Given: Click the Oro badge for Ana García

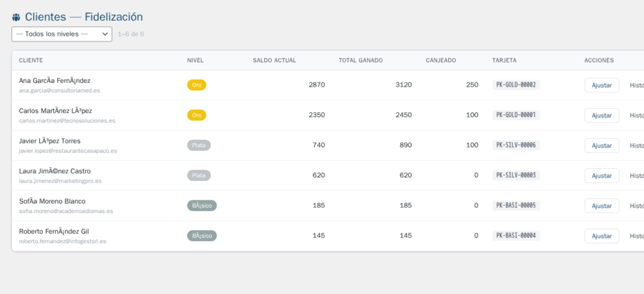Looking at the screenshot, I should (x=197, y=85).
